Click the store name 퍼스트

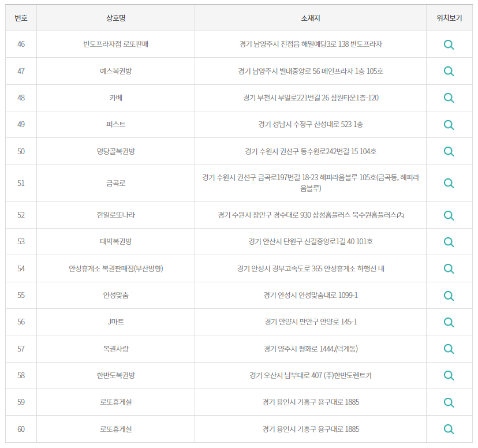tap(116, 124)
